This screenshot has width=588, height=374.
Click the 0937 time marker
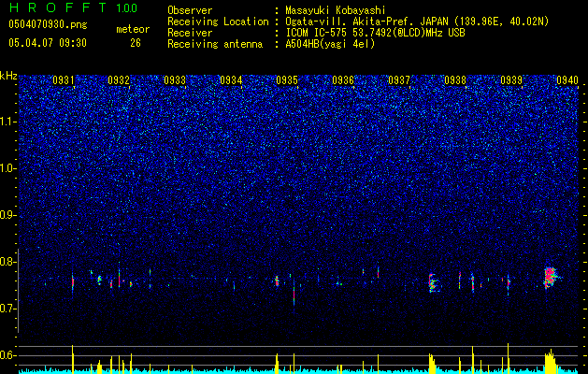tap(399, 79)
